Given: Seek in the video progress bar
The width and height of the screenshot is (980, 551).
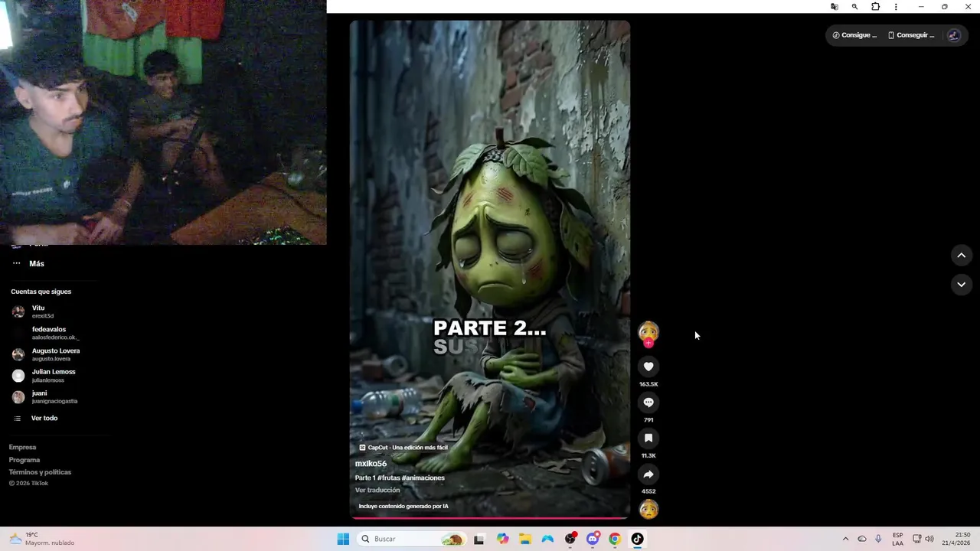Looking at the screenshot, I should (490, 518).
